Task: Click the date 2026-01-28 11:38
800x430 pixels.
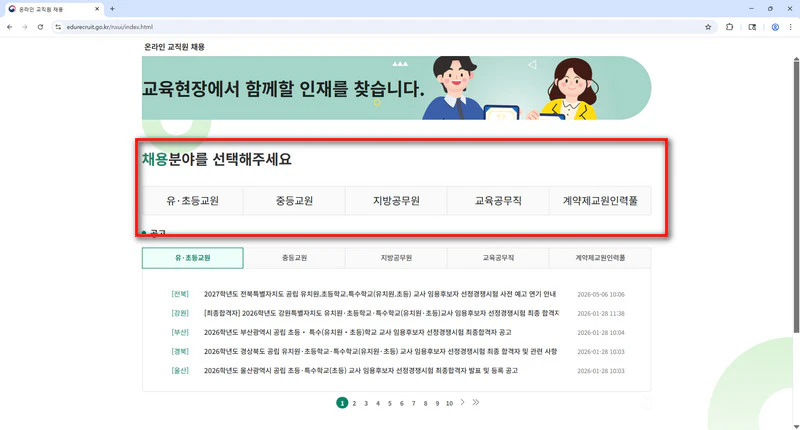Action: pos(601,314)
